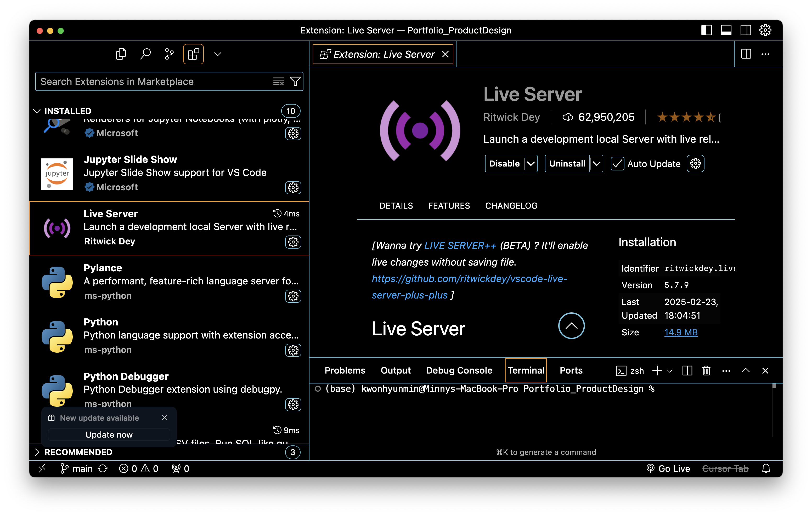Split the terminal pane

pyautogui.click(x=687, y=371)
